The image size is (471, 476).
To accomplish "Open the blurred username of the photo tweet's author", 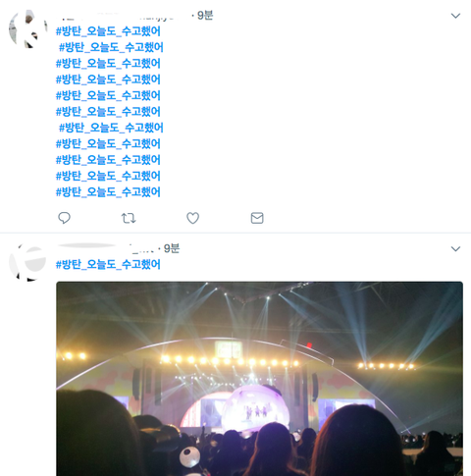I will pyautogui.click(x=105, y=248).
